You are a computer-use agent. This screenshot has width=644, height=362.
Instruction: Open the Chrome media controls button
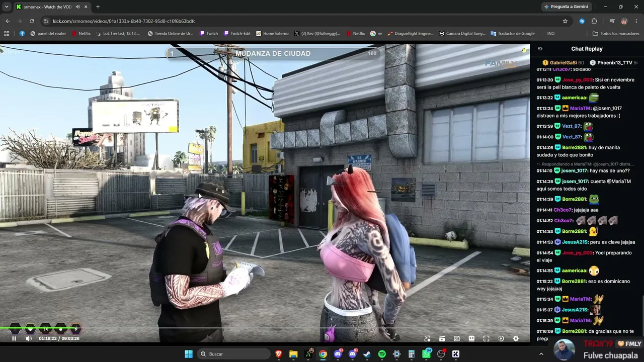(x=612, y=21)
